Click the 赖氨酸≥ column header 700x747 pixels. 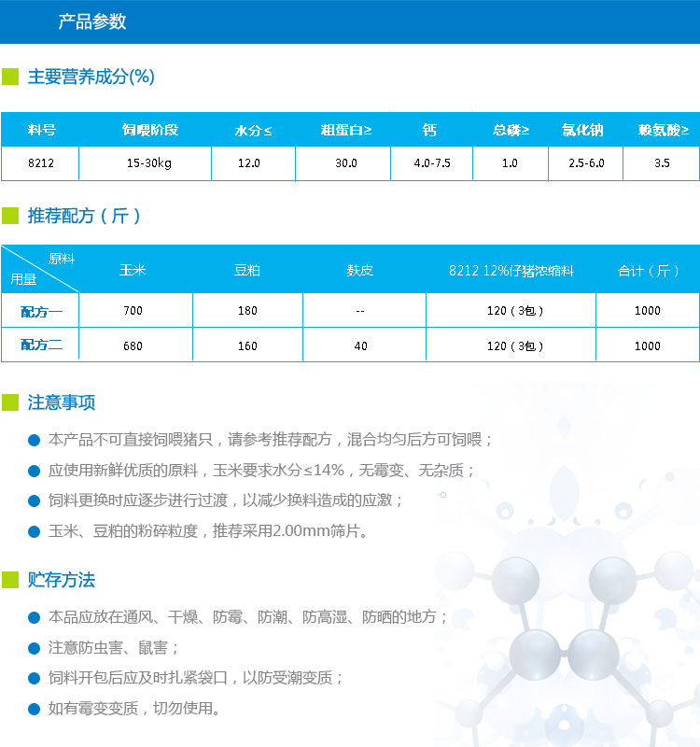[x=663, y=130]
